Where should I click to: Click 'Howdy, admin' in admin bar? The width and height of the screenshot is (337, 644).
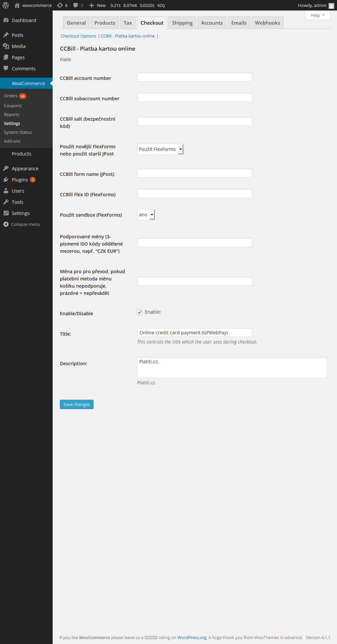click(312, 5)
